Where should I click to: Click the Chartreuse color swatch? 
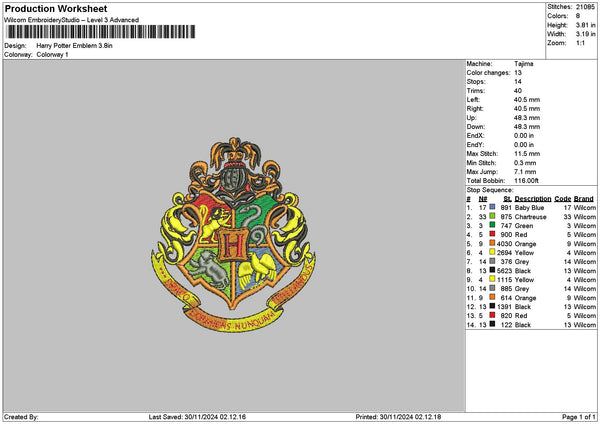(x=492, y=216)
